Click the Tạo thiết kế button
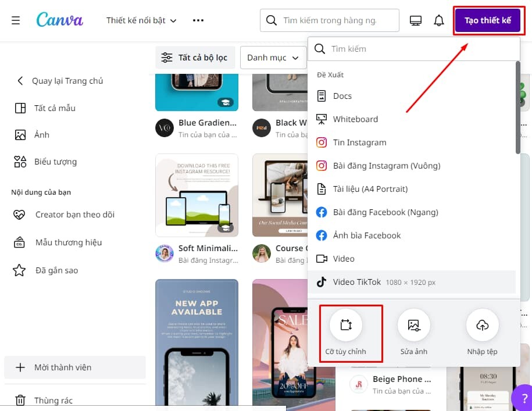Image resolution: width=532 pixels, height=411 pixels. point(488,20)
